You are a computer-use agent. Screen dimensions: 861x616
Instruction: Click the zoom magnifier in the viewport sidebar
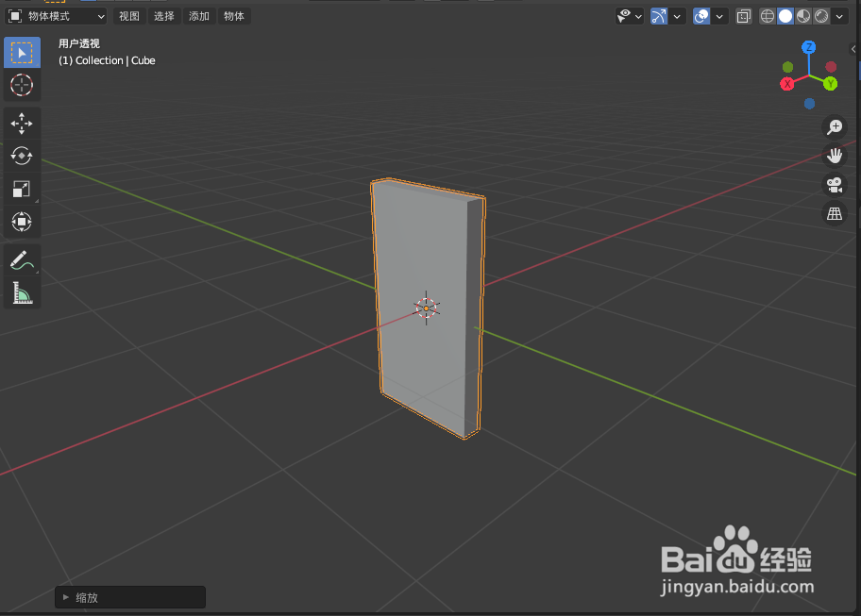(834, 126)
